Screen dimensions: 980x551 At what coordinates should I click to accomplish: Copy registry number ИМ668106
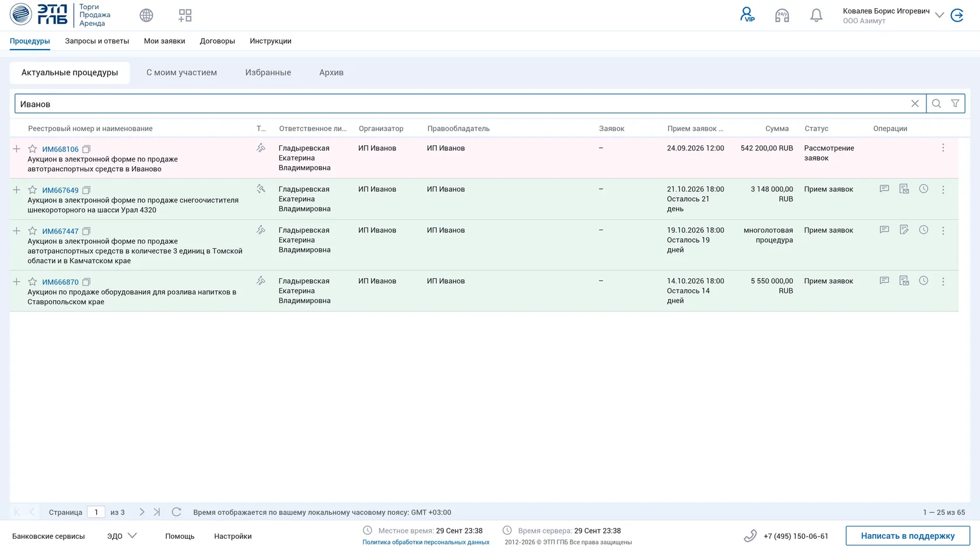[x=86, y=149]
